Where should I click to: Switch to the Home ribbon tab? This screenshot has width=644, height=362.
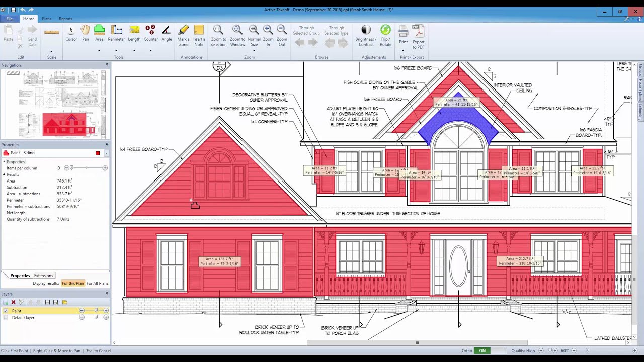click(x=29, y=19)
